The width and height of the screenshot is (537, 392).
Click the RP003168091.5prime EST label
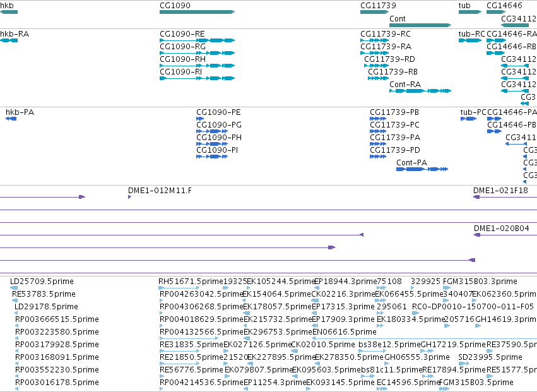click(x=57, y=357)
